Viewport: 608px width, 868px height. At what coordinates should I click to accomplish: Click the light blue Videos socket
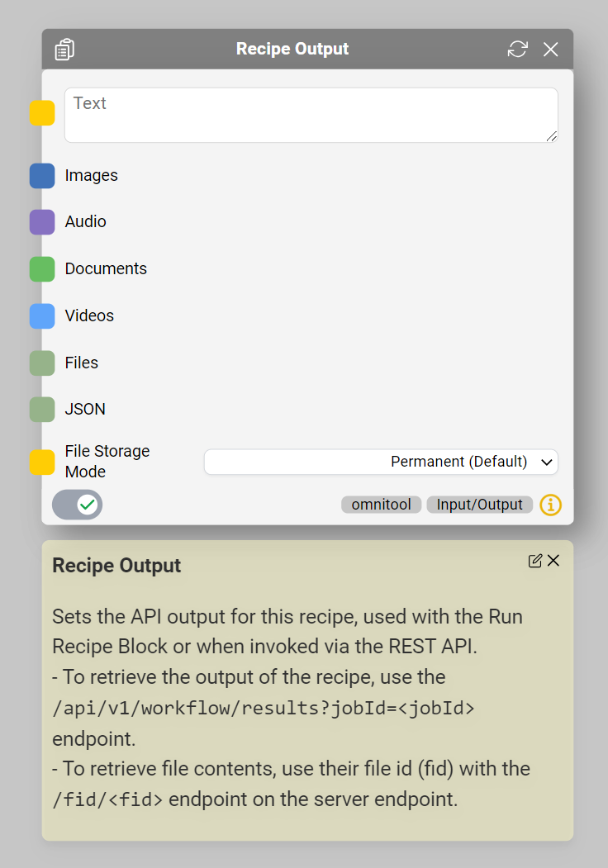[x=42, y=316]
